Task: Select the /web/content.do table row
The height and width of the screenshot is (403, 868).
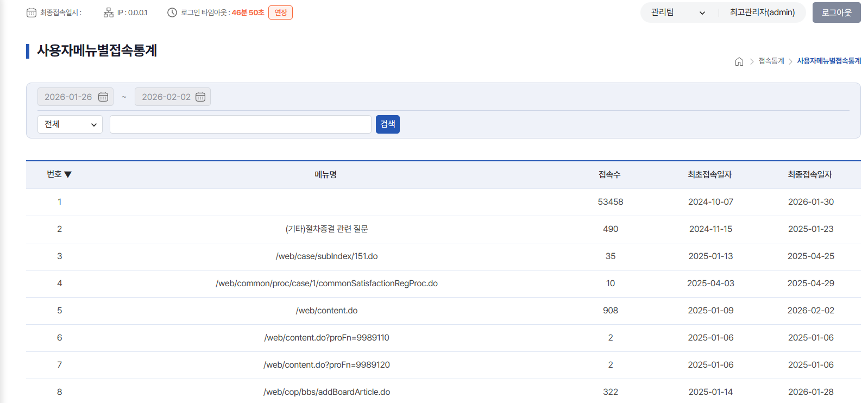Action: click(x=326, y=311)
